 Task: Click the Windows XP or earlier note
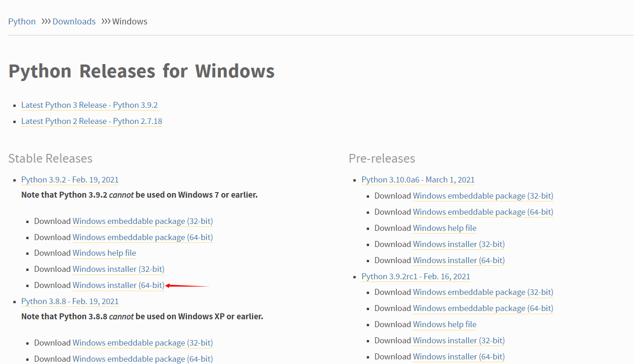tap(142, 317)
